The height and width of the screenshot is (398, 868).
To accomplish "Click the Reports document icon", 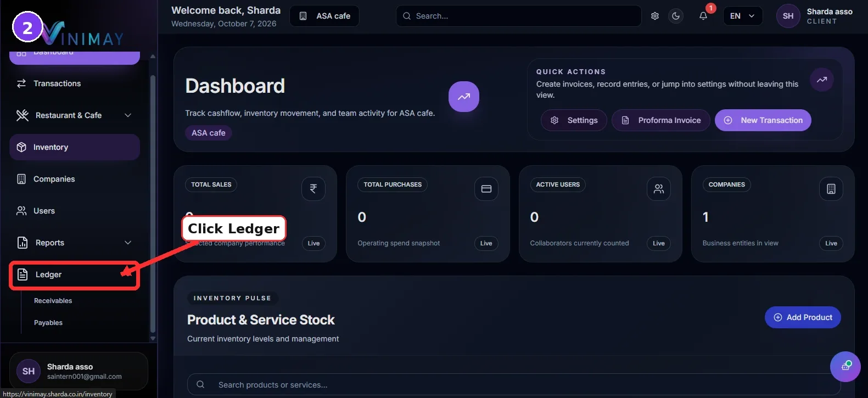I will coord(23,243).
